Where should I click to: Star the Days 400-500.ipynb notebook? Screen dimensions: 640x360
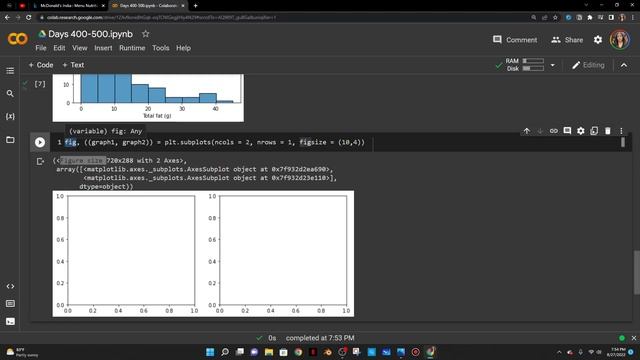[x=146, y=34]
